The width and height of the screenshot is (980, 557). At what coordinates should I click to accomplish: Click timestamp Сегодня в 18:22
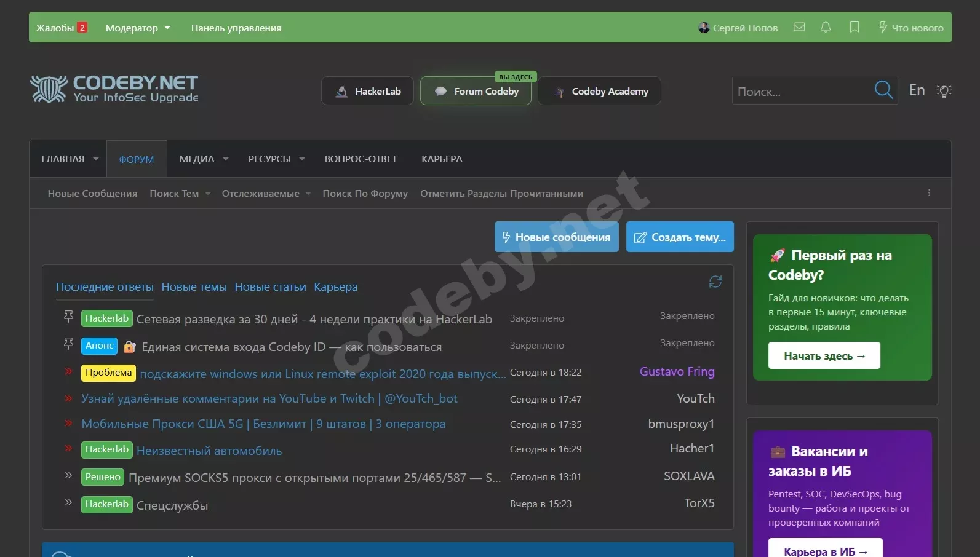click(x=546, y=373)
